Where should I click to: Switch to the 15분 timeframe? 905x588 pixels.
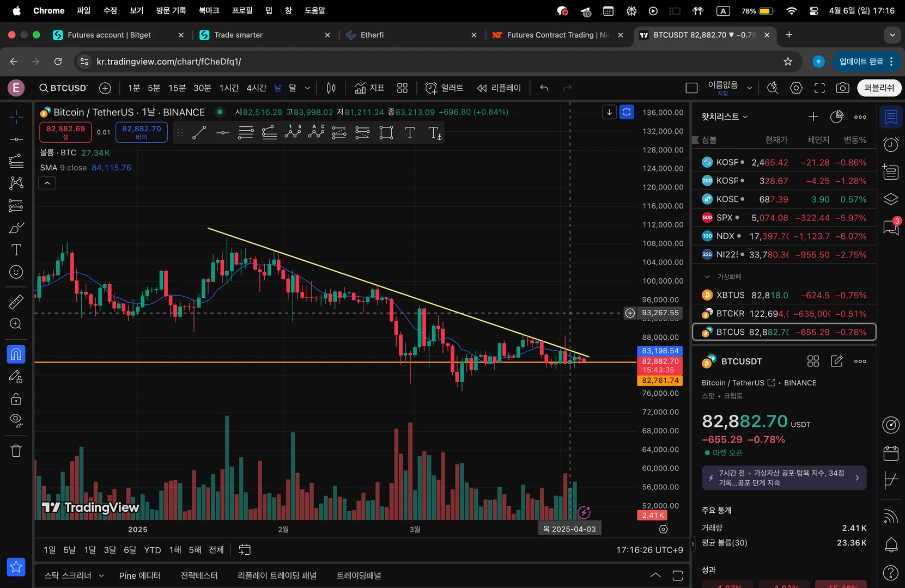pos(177,88)
